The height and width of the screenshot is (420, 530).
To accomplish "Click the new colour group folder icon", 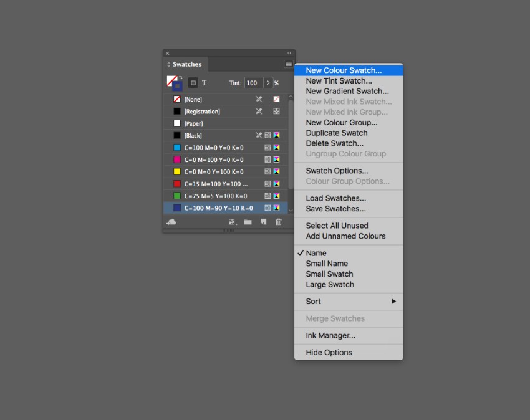I will pos(248,222).
